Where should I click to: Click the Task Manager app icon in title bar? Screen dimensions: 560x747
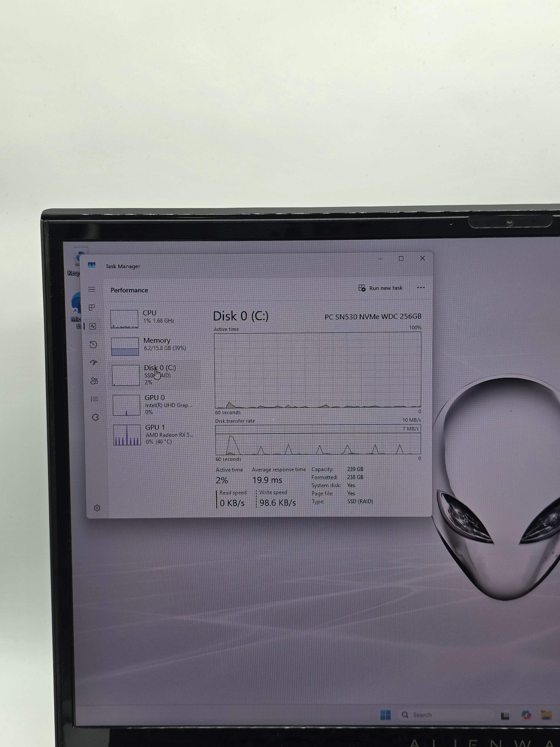[x=91, y=265]
